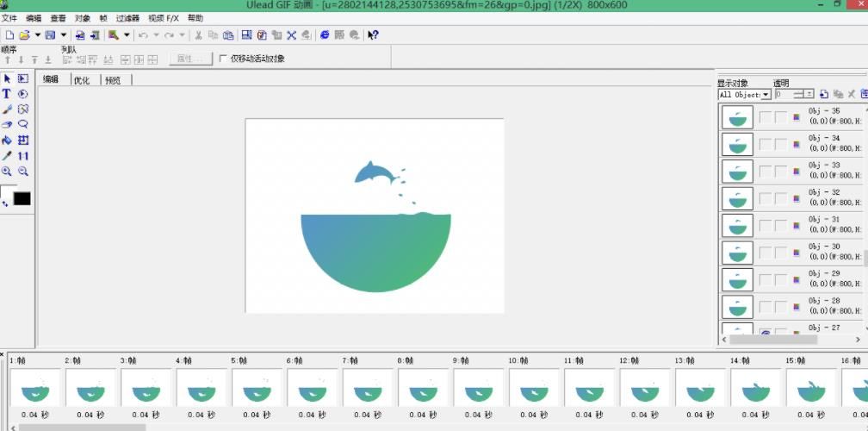The image size is (868, 431).
Task: Click the add image toolbar icon
Action: [80, 34]
